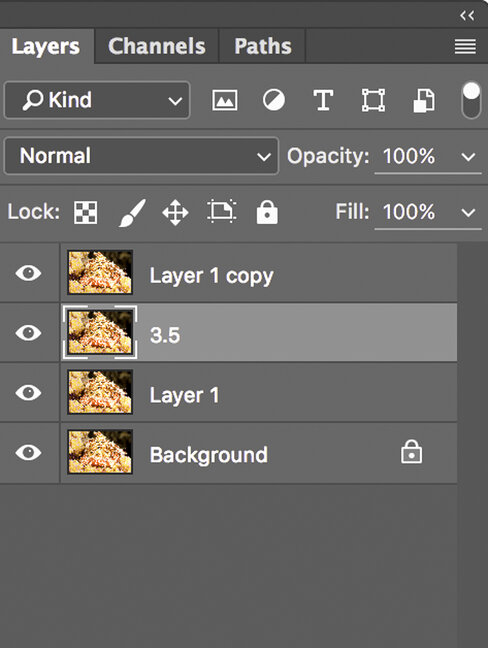
Task: Lock all padlock icon in Lock row
Action: pyautogui.click(x=267, y=212)
